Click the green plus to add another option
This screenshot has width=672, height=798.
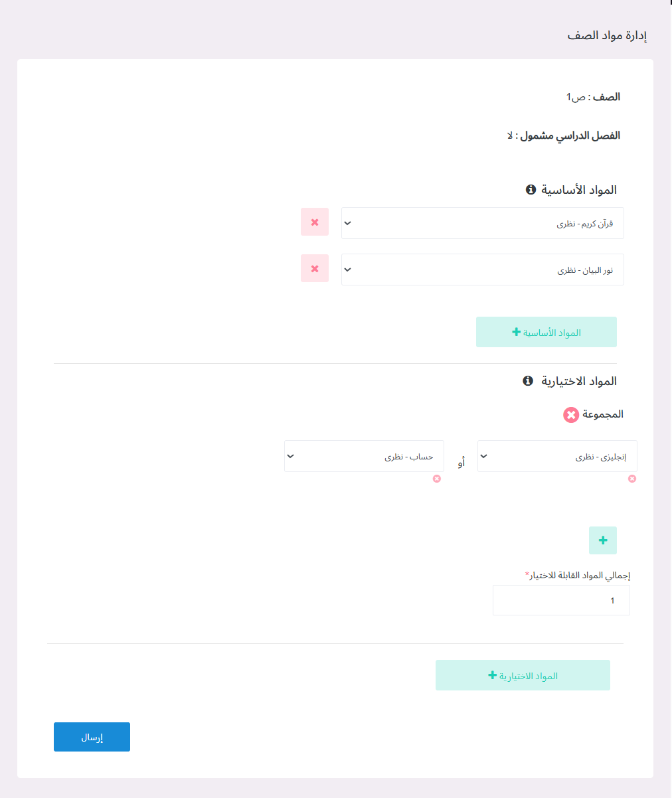point(602,540)
